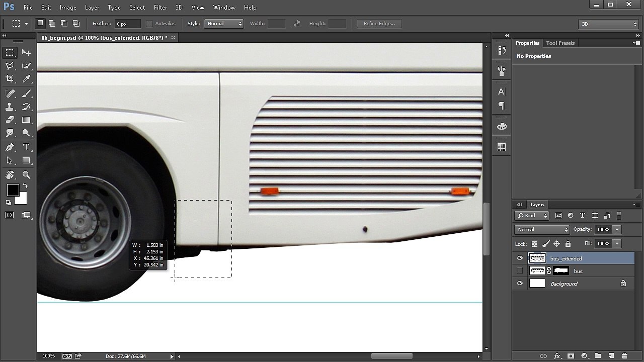Add a layer mask
Viewport: 644px width, 362px height.
click(571, 356)
